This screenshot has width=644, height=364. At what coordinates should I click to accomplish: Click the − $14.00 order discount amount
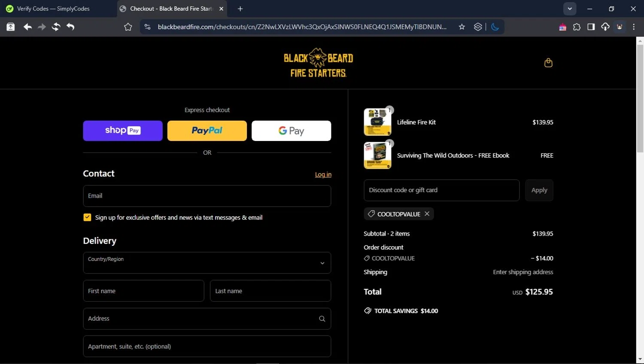[542, 258]
